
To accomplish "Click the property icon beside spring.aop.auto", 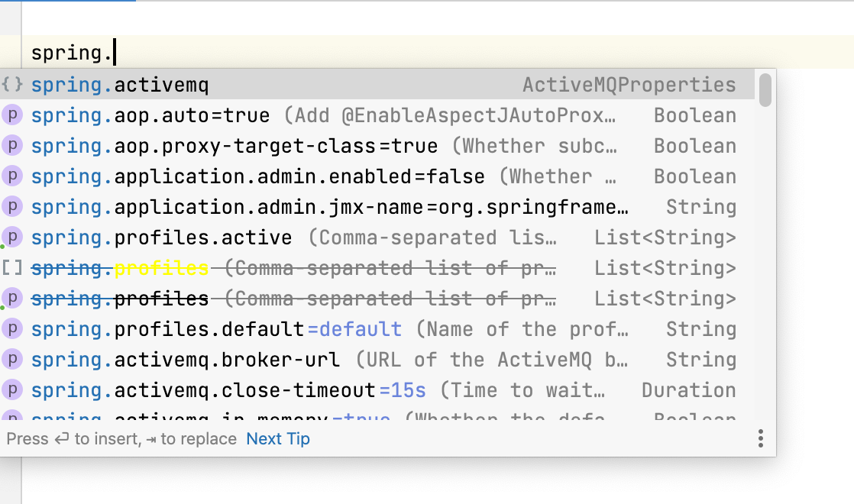I will click(12, 115).
